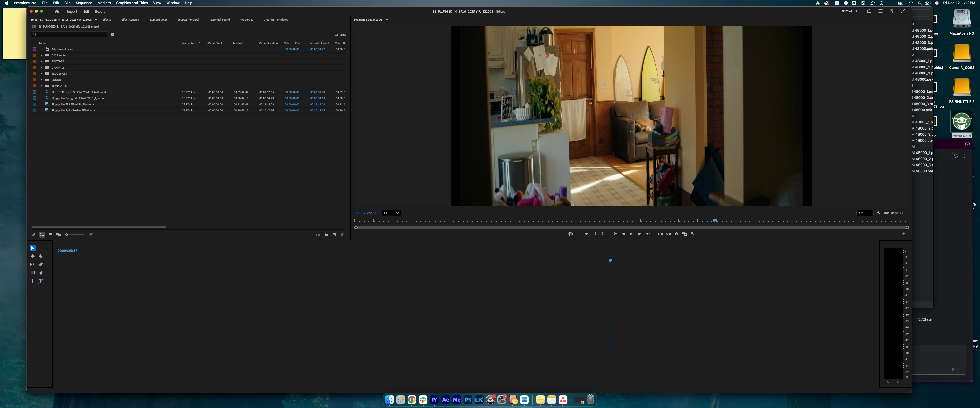Expand the CSO Raw test bin
The height and width of the screenshot is (408, 980).
41,55
